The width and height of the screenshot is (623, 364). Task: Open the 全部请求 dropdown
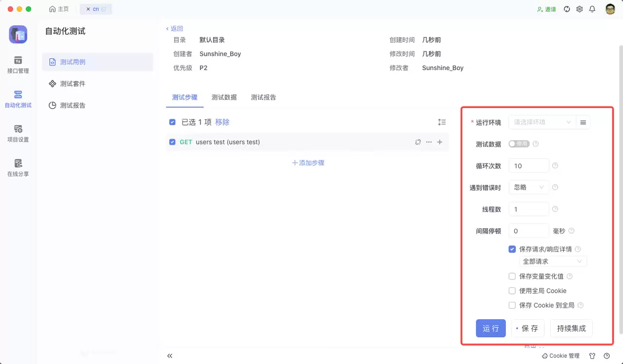click(552, 261)
